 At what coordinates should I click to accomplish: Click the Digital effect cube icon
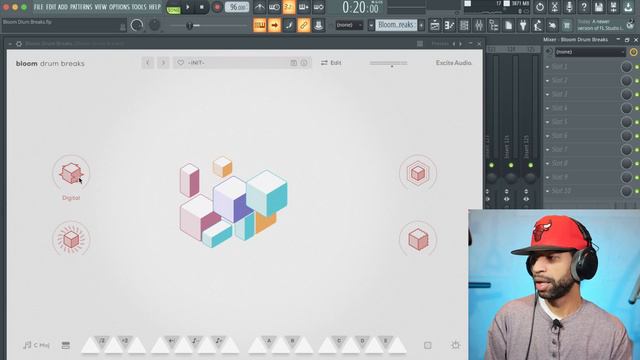click(x=71, y=173)
